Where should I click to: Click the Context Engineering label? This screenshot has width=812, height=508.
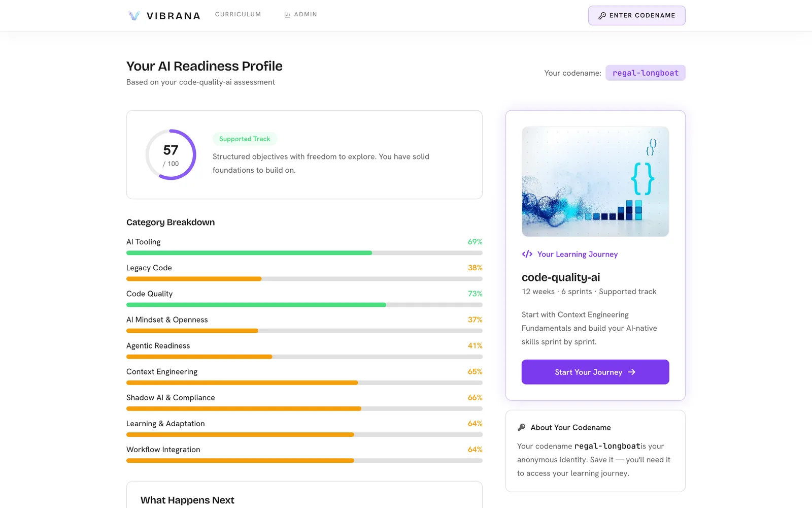[162, 372]
